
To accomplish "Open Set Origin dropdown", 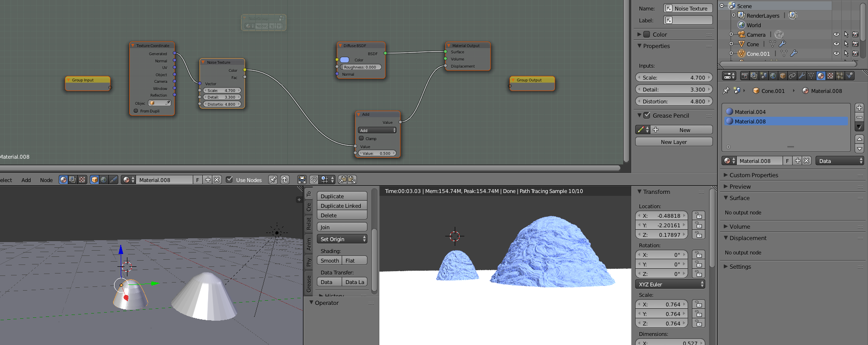I will pyautogui.click(x=342, y=239).
